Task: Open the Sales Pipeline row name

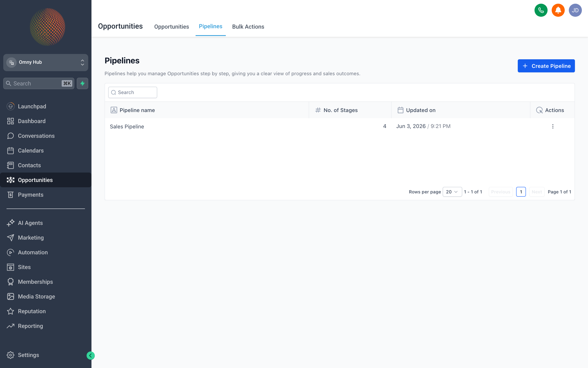Action: pyautogui.click(x=127, y=127)
